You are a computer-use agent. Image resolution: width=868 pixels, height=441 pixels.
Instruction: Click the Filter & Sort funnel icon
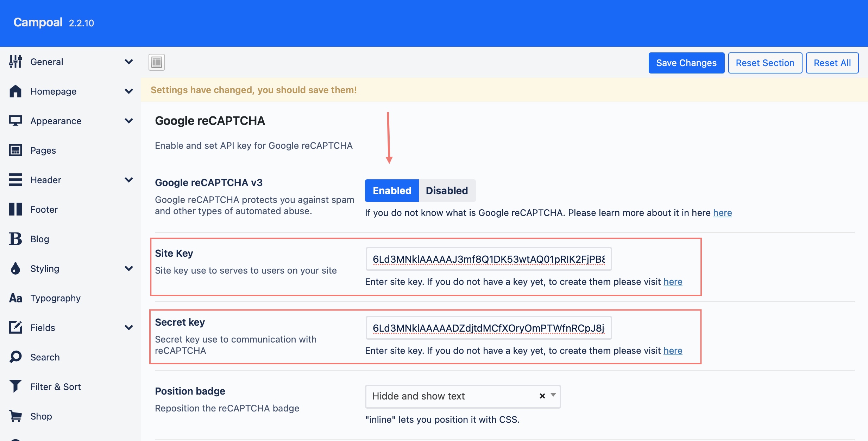15,386
